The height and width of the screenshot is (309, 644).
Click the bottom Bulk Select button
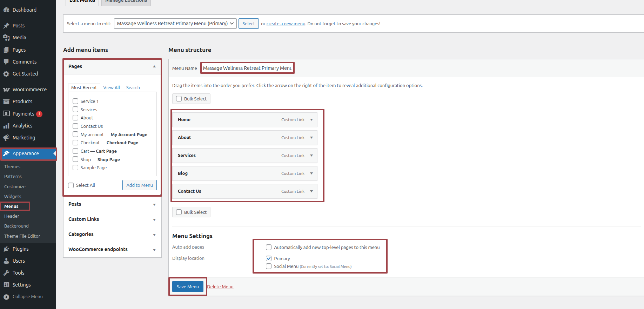(192, 212)
